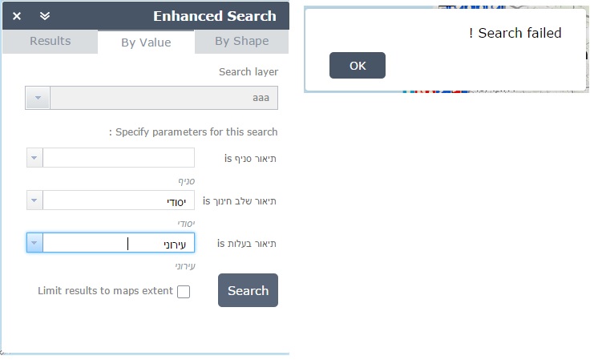Expand the Search layer dropdown arrow
The image size is (594, 364).
[x=38, y=98]
